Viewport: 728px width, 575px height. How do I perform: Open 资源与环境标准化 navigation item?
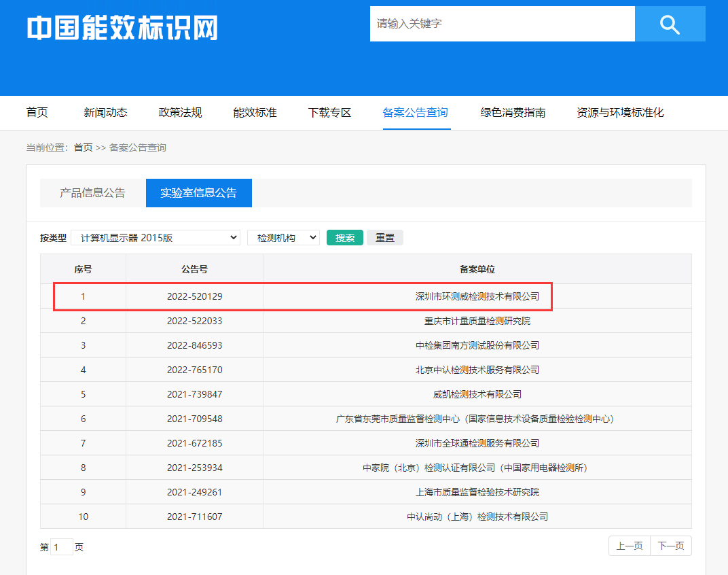tap(620, 113)
